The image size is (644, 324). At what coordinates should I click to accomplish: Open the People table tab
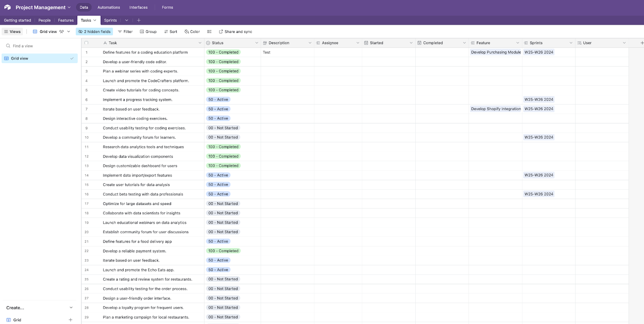point(45,21)
